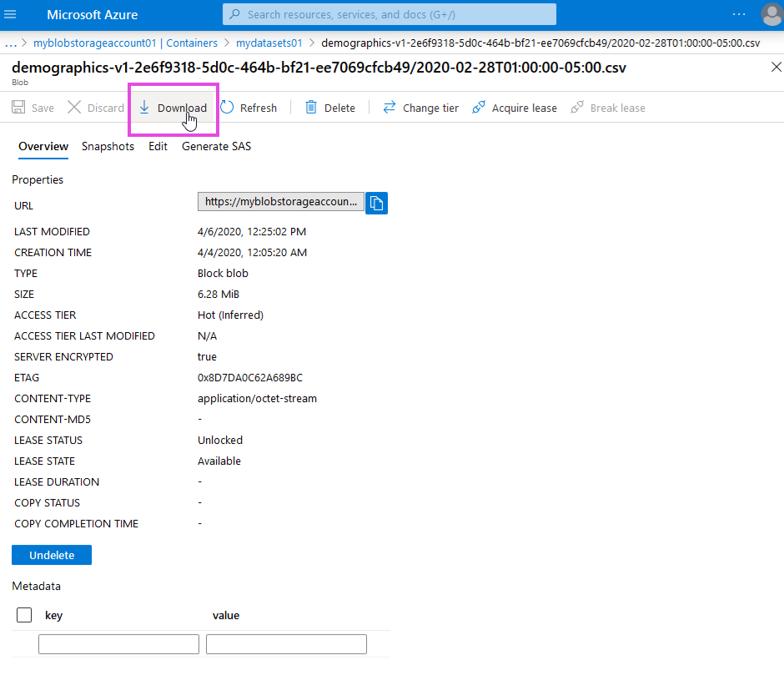Click the Acquire lease link icon
Screen dimensions: 784x680
(x=479, y=107)
